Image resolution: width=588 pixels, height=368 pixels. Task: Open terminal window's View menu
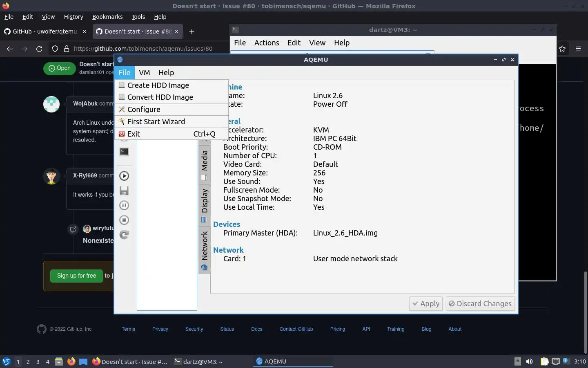[x=317, y=43]
